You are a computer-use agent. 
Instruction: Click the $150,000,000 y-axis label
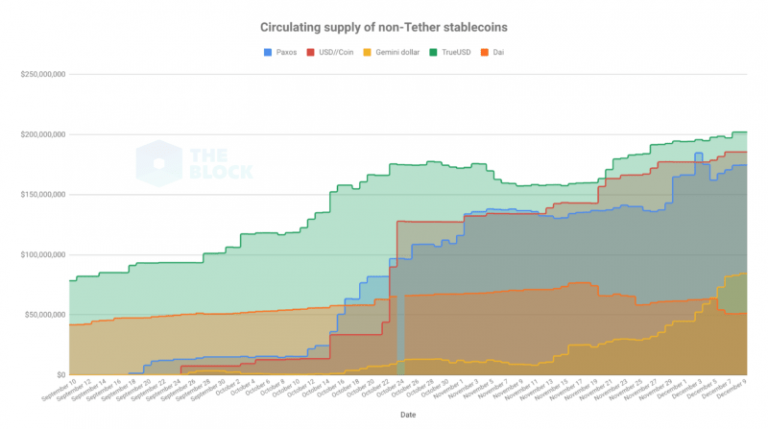[x=43, y=195]
